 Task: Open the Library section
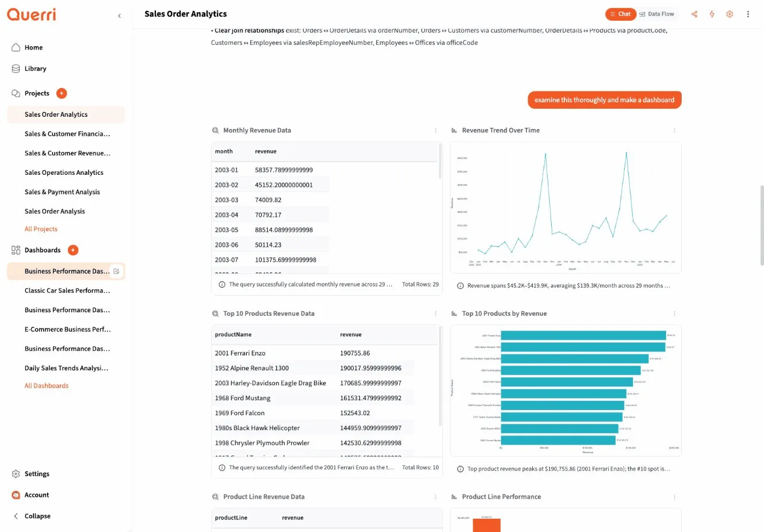(36, 68)
